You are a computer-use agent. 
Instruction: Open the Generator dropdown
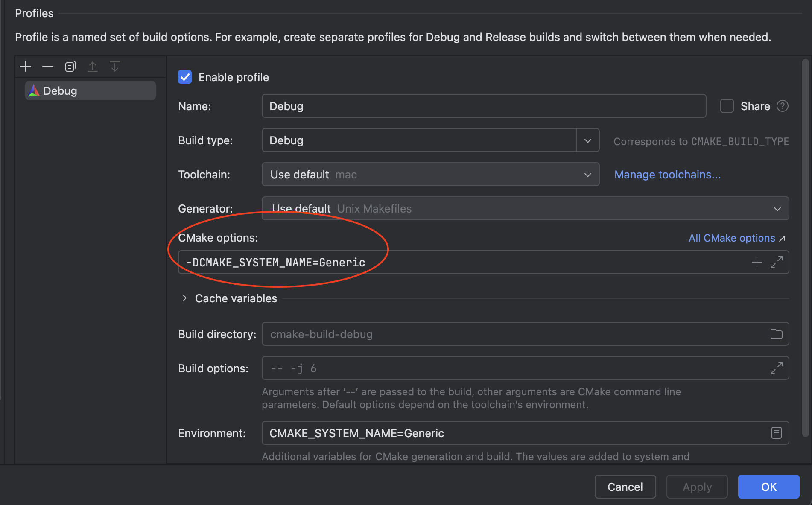[777, 209]
